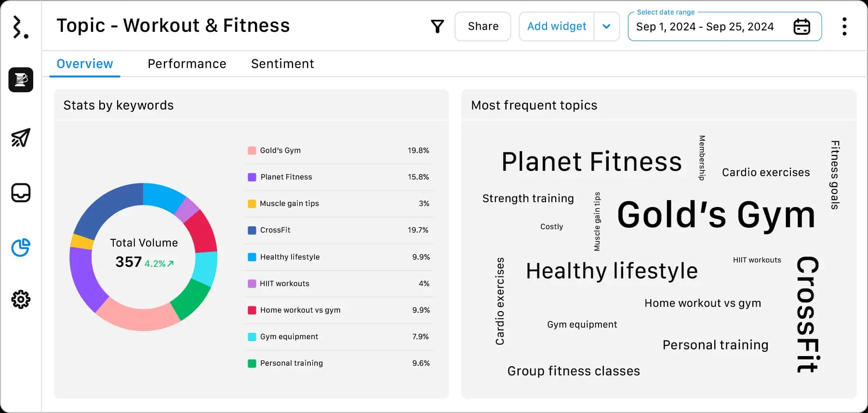
Task: Open the inbox tray icon in sidebar
Action: [x=20, y=193]
